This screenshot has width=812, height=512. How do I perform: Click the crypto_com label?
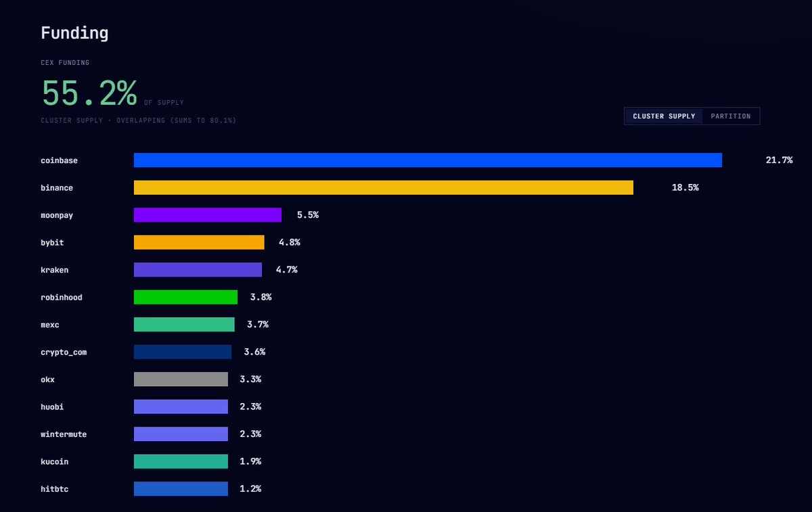64,352
